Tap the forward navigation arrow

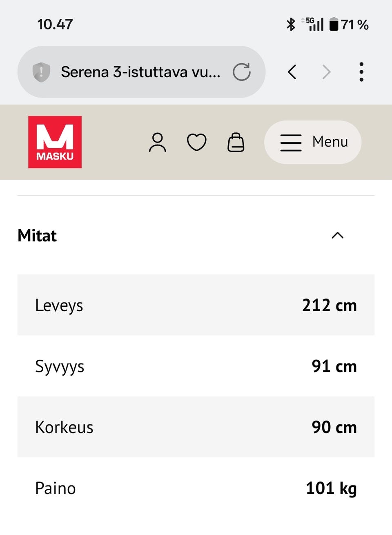(326, 71)
